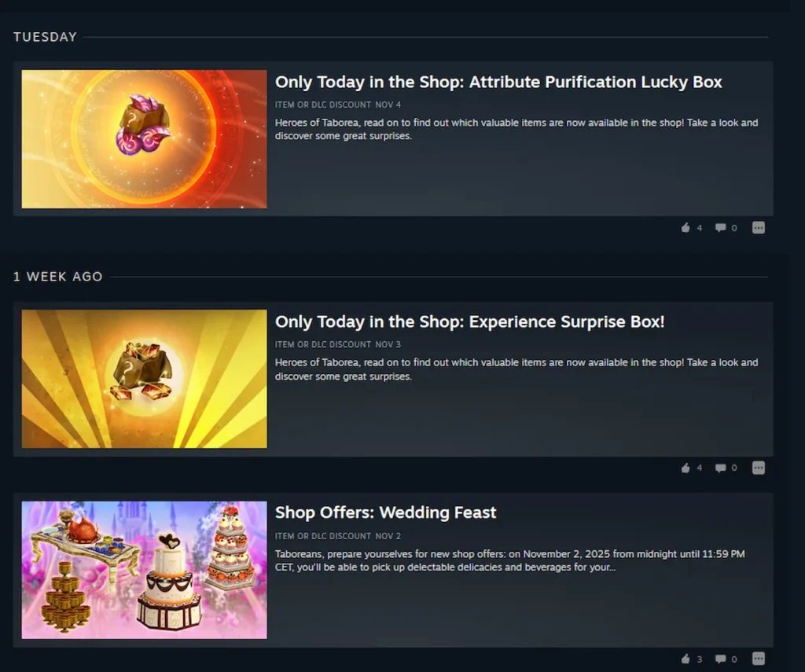
Task: Open Attribute Purification Lucky Box headline
Action: click(498, 83)
